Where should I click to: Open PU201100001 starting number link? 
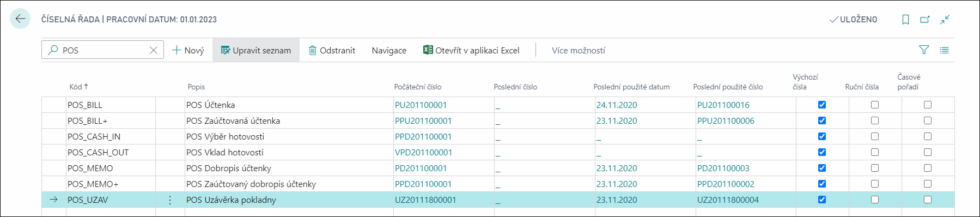(421, 105)
